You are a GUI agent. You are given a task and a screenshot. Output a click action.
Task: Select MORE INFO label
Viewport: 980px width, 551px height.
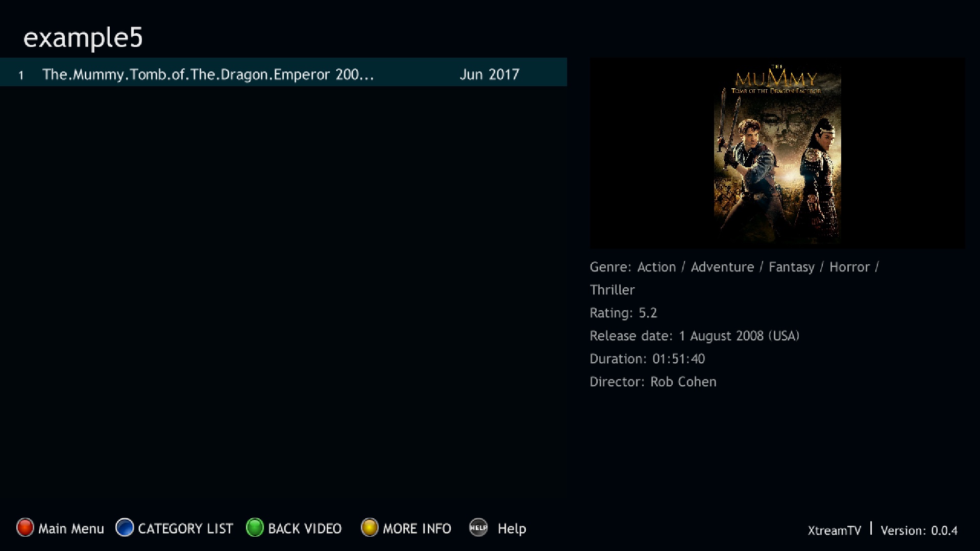click(x=417, y=529)
